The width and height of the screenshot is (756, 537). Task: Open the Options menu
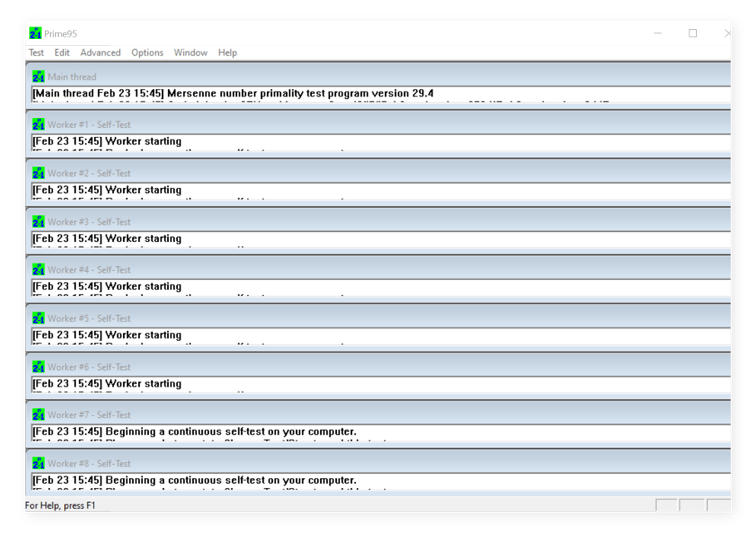tap(147, 52)
